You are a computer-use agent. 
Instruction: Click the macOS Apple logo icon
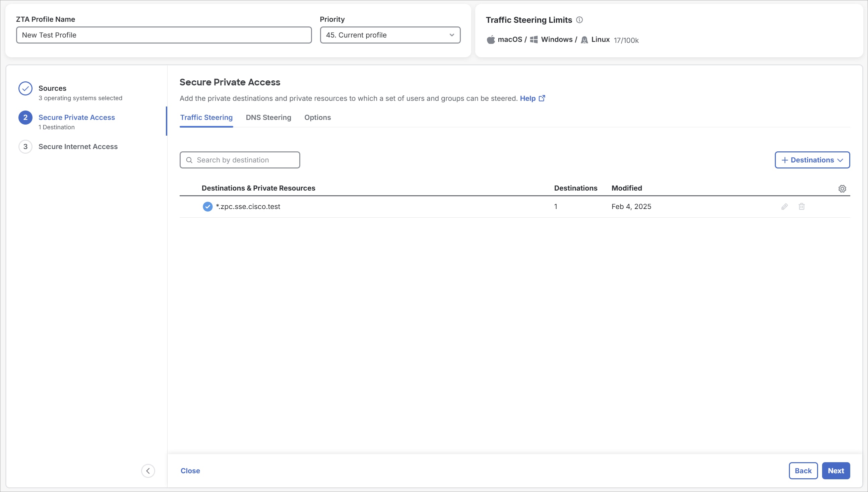[x=491, y=40]
